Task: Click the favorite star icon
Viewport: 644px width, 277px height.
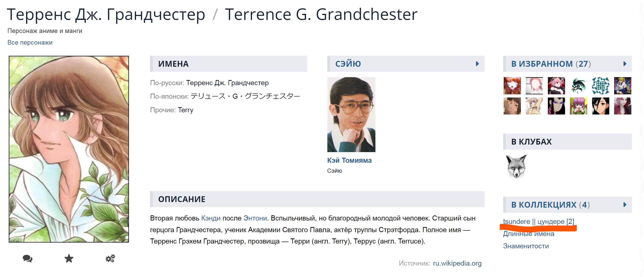Action: [x=69, y=258]
